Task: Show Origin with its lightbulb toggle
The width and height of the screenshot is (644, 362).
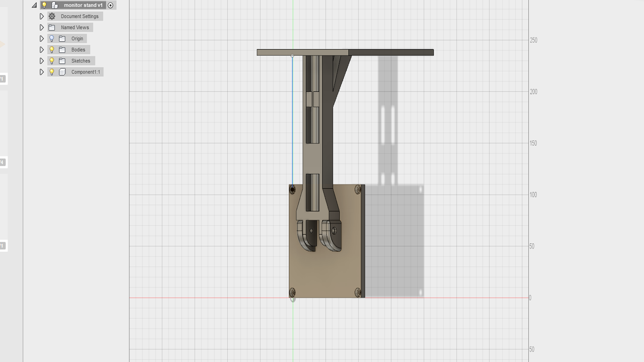Action: [x=52, y=39]
